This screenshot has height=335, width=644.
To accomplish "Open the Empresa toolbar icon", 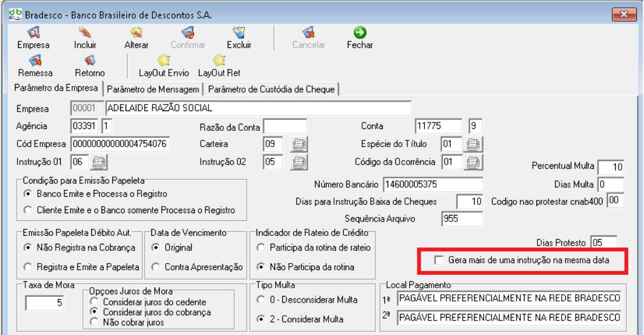I will 33,32.
